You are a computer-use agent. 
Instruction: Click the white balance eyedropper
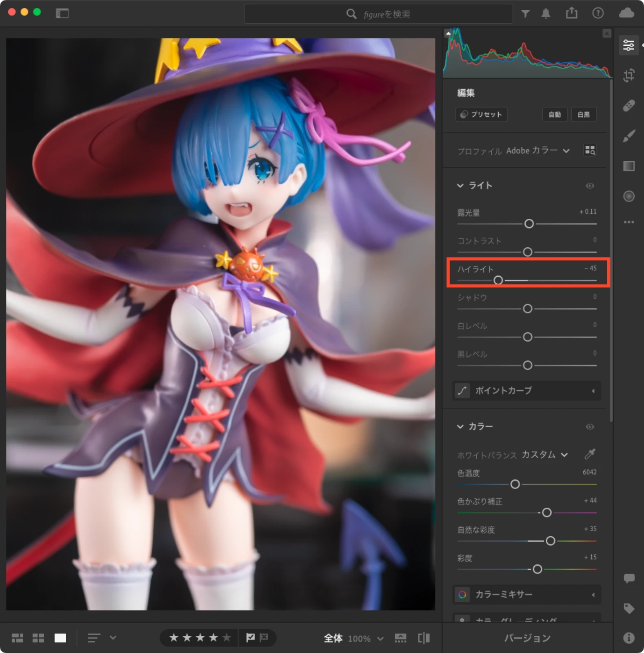coord(590,454)
